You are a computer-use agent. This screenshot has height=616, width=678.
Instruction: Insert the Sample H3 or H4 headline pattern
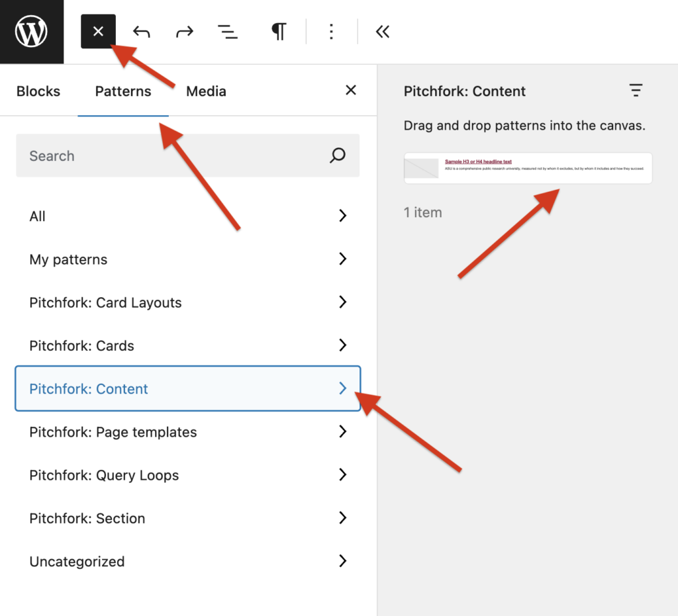tap(528, 168)
